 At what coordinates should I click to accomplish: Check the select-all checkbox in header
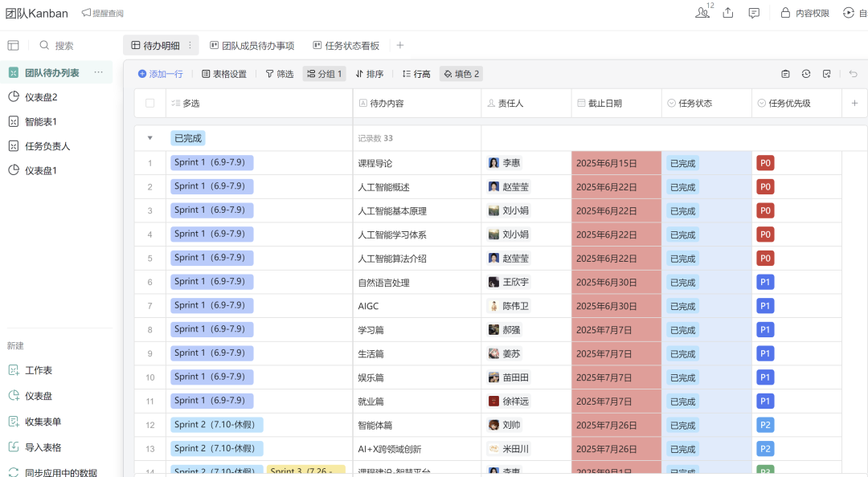pos(149,103)
